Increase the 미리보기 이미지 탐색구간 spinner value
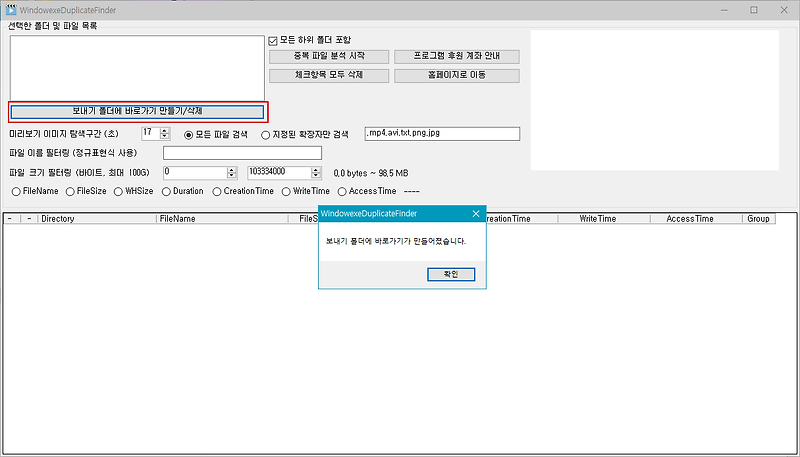The image size is (800, 457). 164,131
